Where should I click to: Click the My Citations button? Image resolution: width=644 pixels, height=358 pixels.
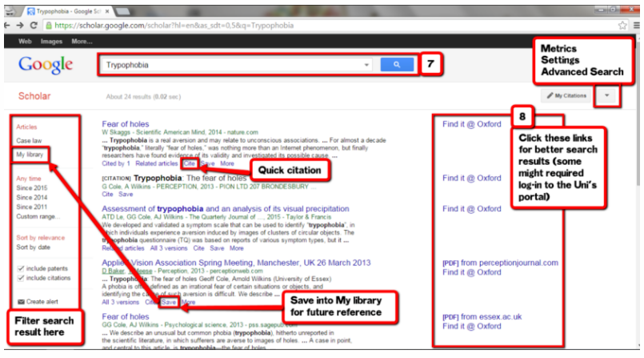pos(566,96)
